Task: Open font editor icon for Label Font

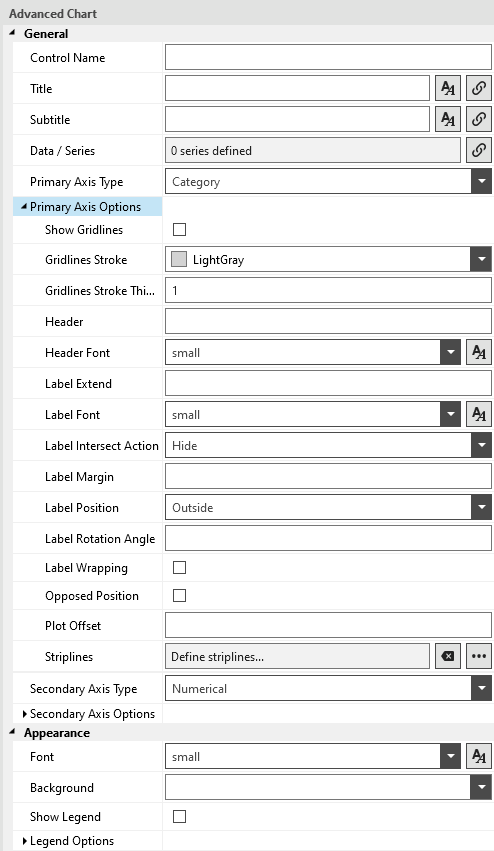Action: pyautogui.click(x=479, y=415)
